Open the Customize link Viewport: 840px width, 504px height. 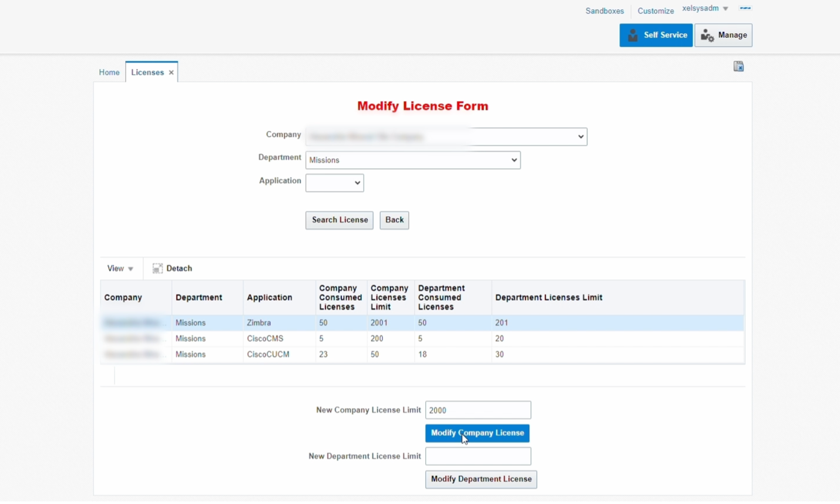tap(655, 11)
